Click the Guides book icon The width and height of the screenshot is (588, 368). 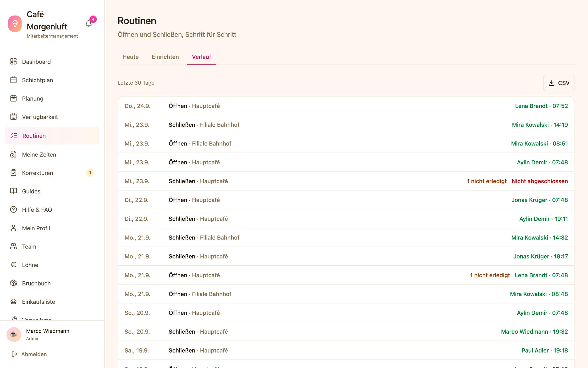13,191
